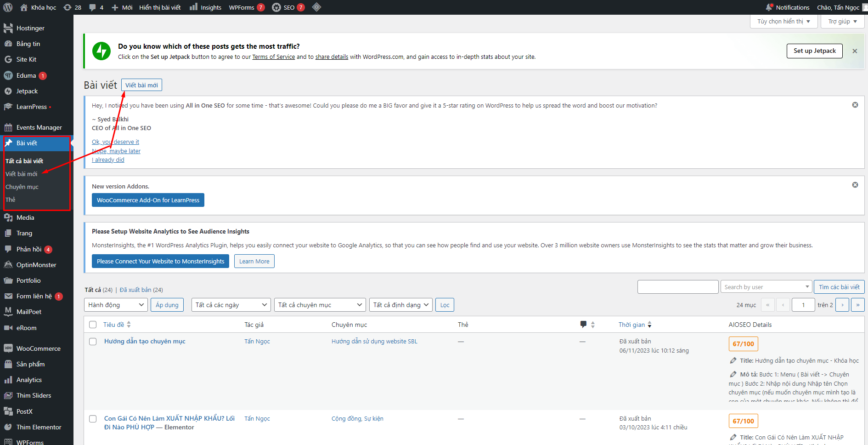Image resolution: width=868 pixels, height=445 pixels.
Task: Click the Insights bar chart icon in the admin bar
Action: pyautogui.click(x=194, y=7)
